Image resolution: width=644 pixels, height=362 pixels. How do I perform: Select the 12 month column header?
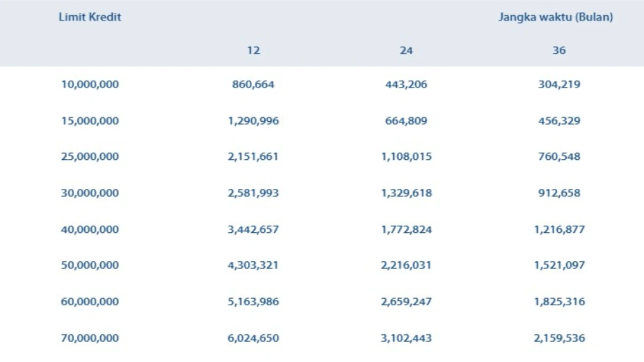tap(253, 50)
